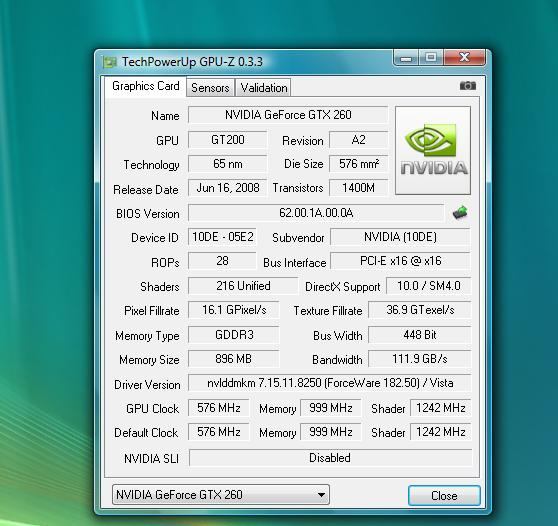The height and width of the screenshot is (526, 558).
Task: Click the Memory Size field 896 MB
Action: pos(234,359)
